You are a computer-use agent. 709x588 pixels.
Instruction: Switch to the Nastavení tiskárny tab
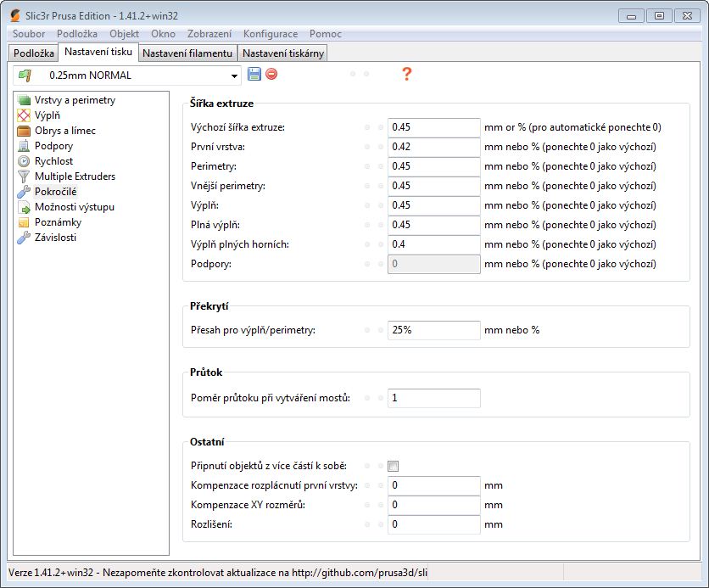click(x=283, y=53)
